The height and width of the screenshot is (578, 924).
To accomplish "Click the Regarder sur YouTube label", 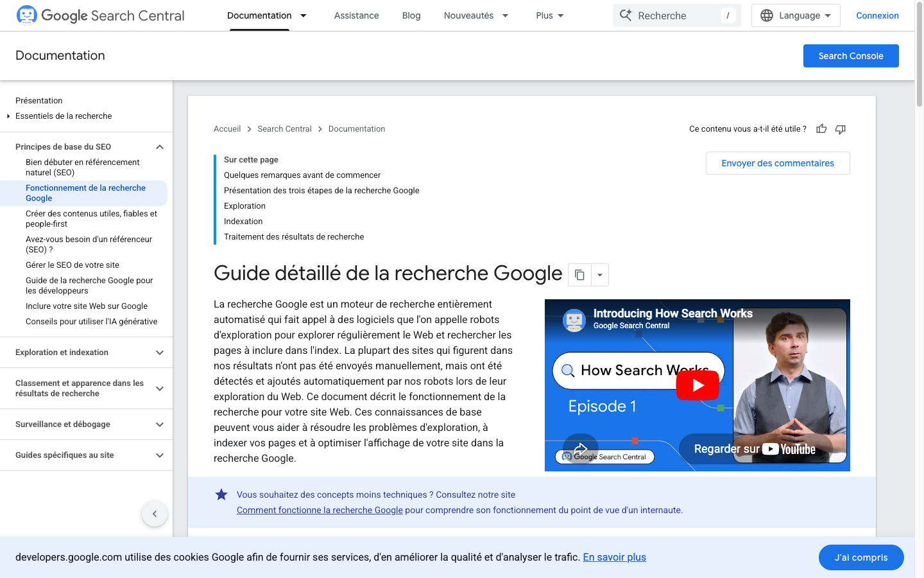I will pos(755,449).
